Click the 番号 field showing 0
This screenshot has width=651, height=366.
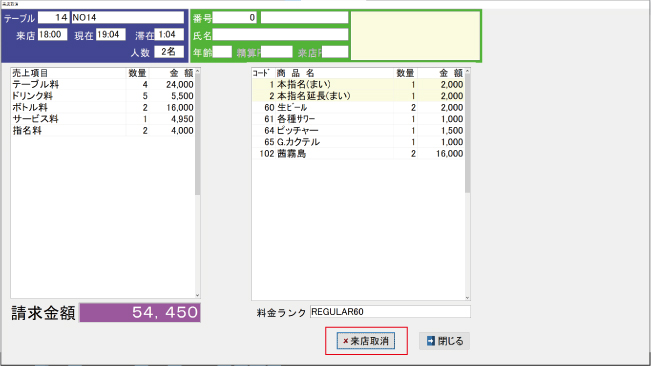pos(235,17)
